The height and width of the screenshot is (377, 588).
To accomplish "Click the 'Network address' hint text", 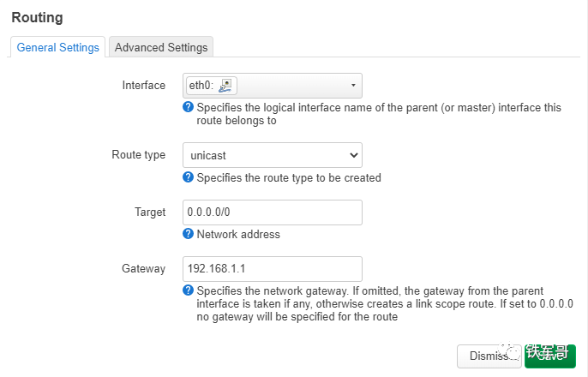I will tap(238, 234).
